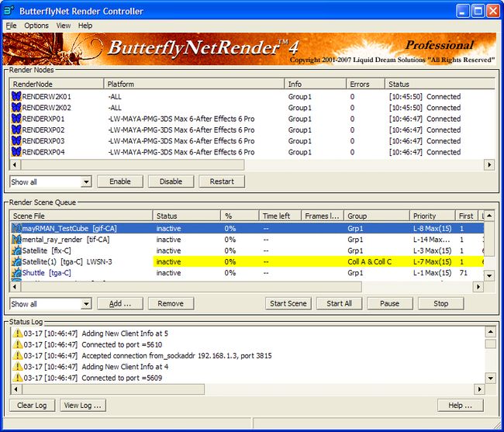Select the Shuttle [tga-C] scene name

click(x=47, y=273)
